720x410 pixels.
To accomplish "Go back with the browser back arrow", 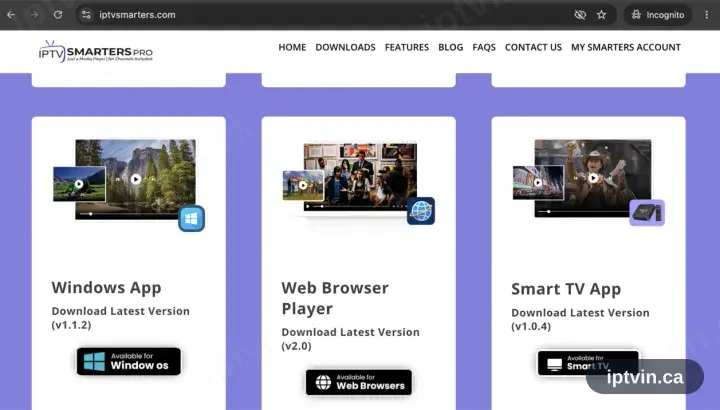I will point(11,15).
